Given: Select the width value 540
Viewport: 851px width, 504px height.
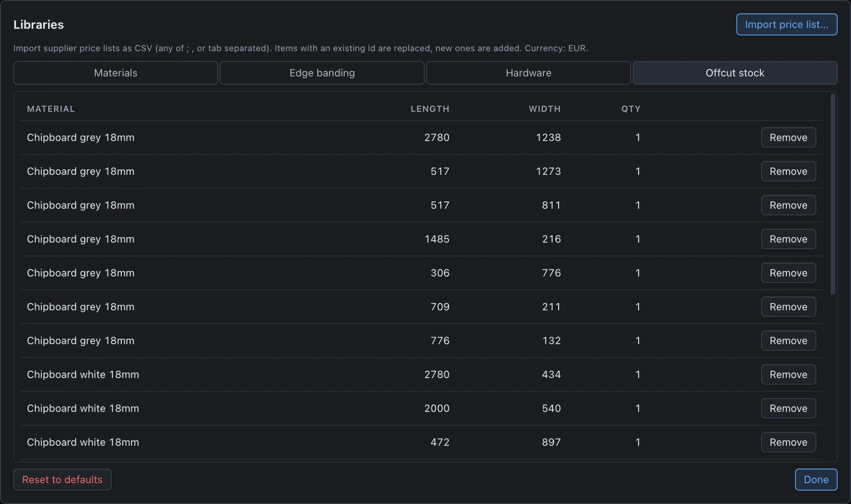Looking at the screenshot, I should [551, 408].
